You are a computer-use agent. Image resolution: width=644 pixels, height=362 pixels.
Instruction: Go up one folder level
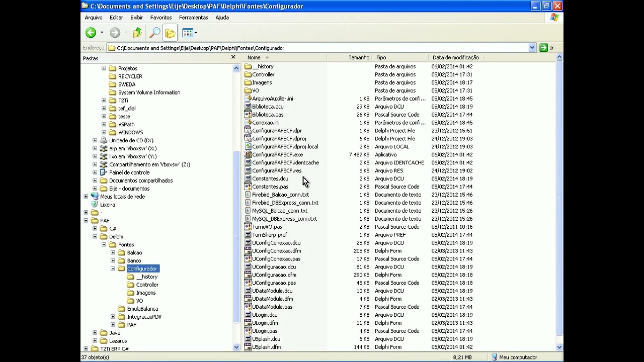[137, 33]
